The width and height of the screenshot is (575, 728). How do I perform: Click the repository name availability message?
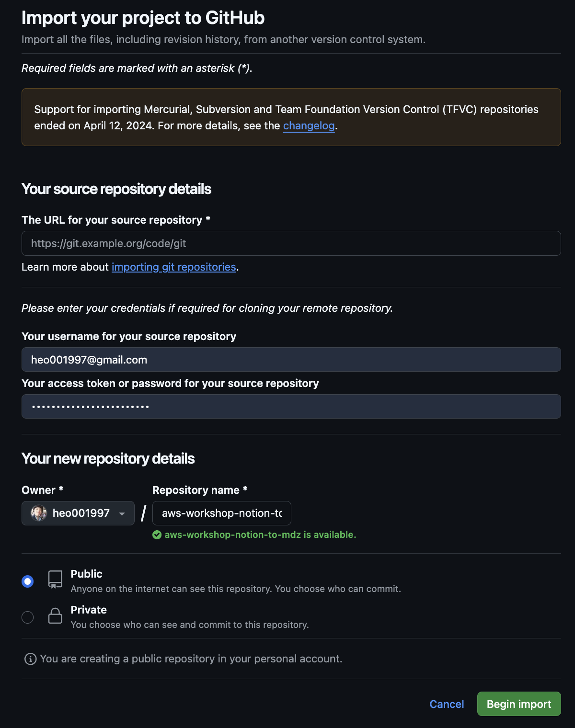(x=260, y=535)
